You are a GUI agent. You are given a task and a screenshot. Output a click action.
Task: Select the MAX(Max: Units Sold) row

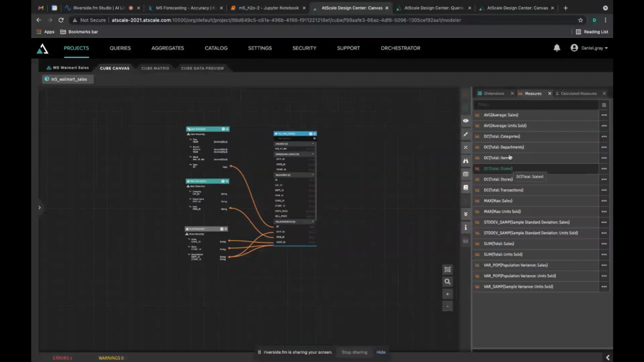click(536, 211)
